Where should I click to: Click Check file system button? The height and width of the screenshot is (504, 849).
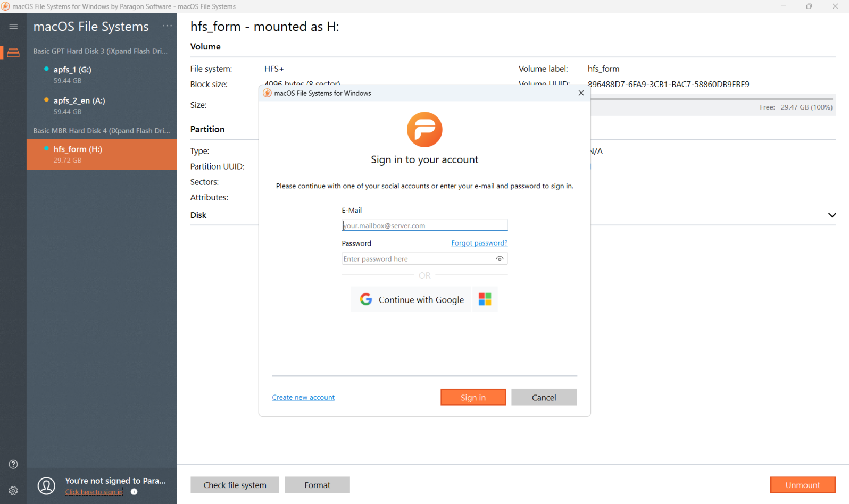point(235,485)
